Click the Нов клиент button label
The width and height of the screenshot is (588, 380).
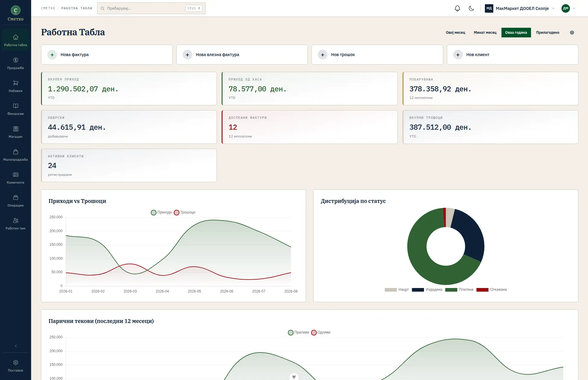478,55
